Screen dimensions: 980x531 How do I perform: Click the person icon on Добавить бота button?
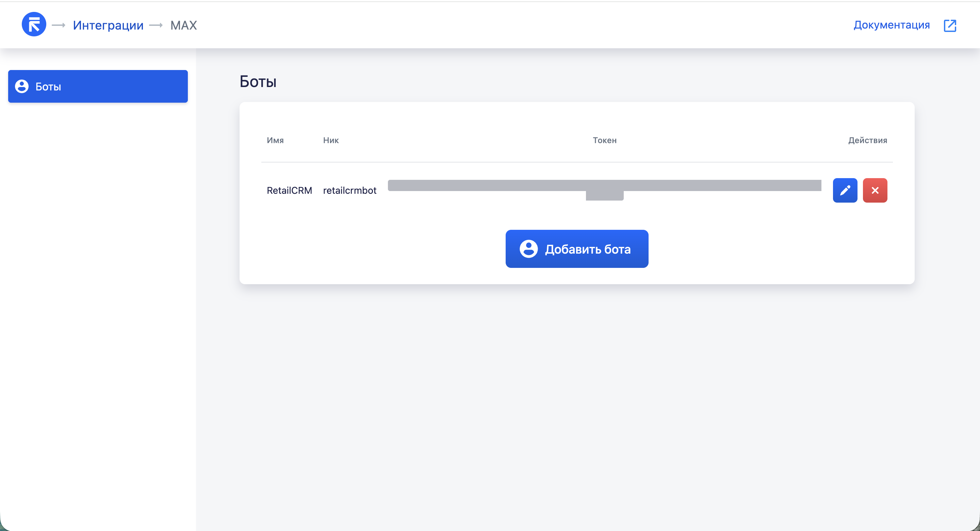click(x=528, y=249)
